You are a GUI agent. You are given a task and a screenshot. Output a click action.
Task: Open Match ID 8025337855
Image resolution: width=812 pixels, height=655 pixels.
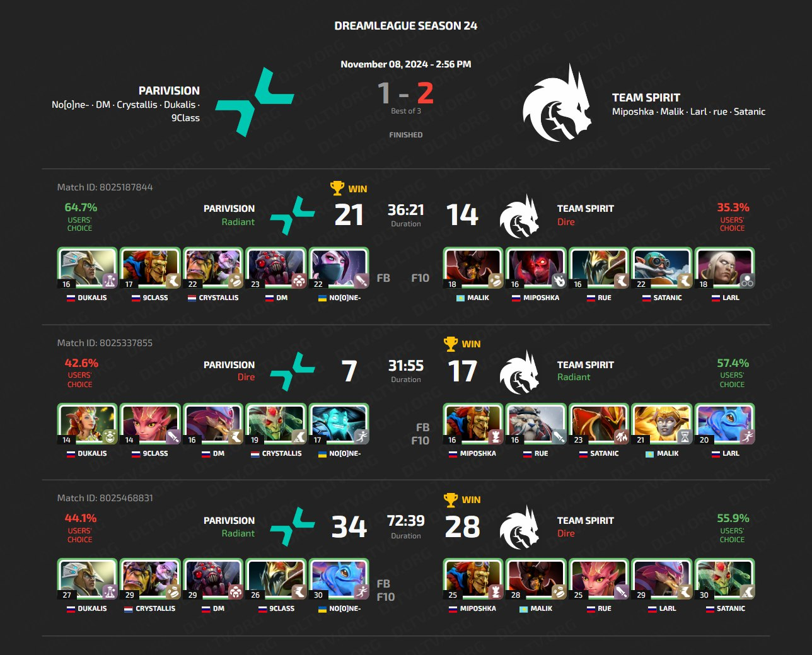coord(105,343)
